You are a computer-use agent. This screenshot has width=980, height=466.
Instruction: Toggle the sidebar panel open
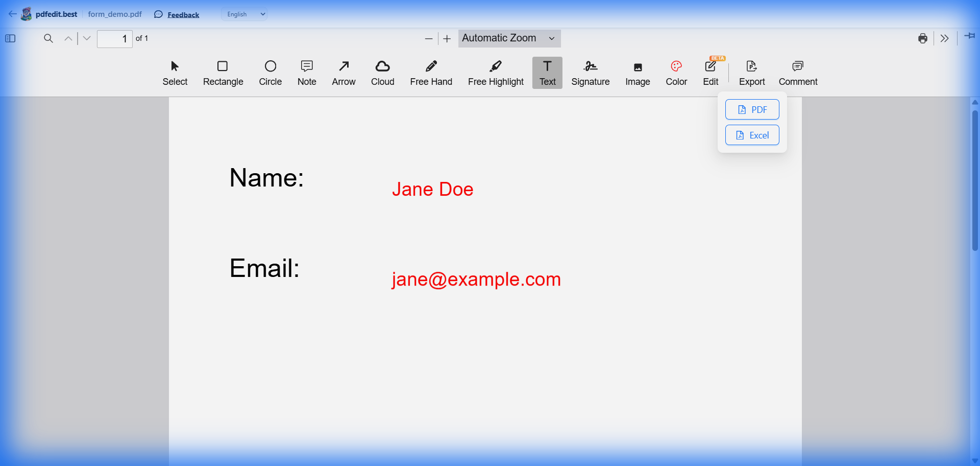pyautogui.click(x=10, y=38)
